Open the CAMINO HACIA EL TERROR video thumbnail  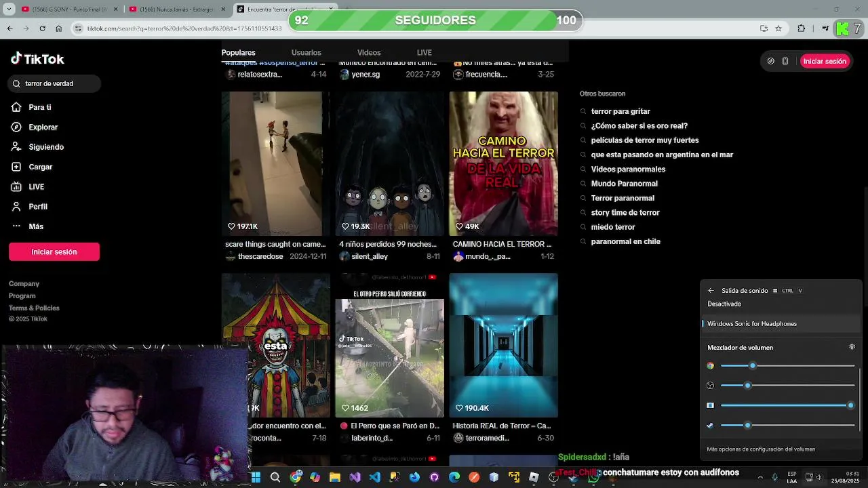click(503, 164)
